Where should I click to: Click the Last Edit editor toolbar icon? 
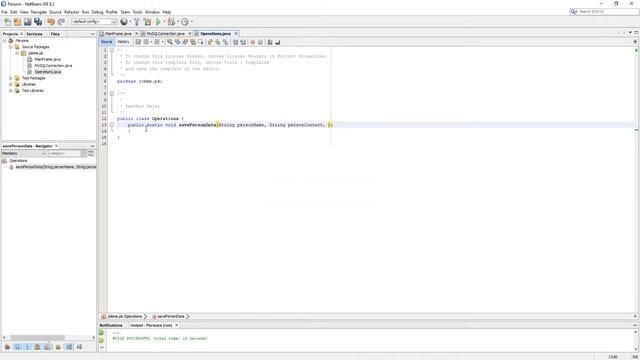tap(138, 42)
